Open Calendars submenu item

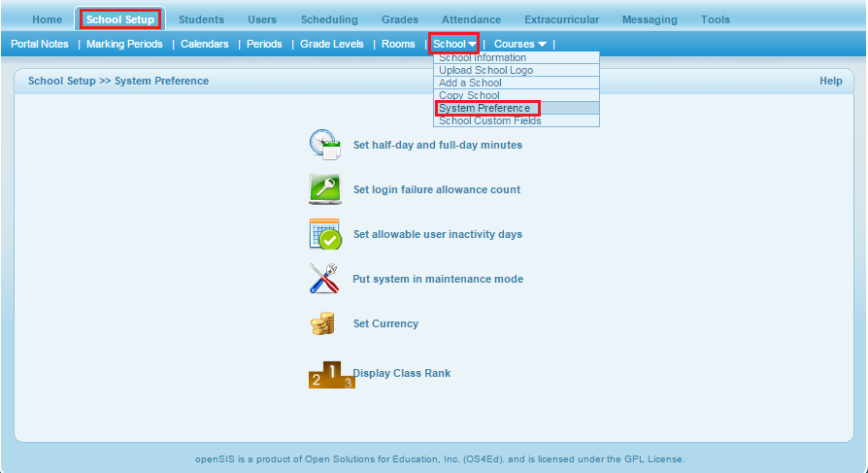click(204, 44)
